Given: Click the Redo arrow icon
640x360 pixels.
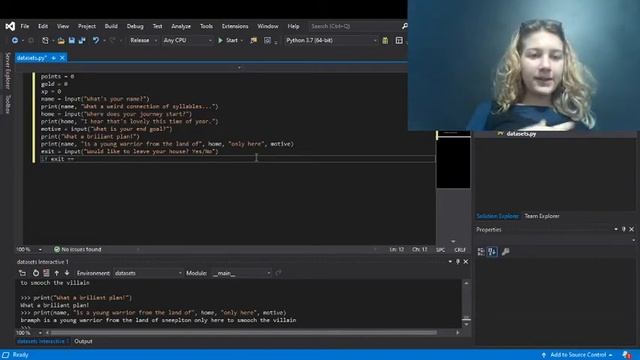Looking at the screenshot, I should coord(112,40).
